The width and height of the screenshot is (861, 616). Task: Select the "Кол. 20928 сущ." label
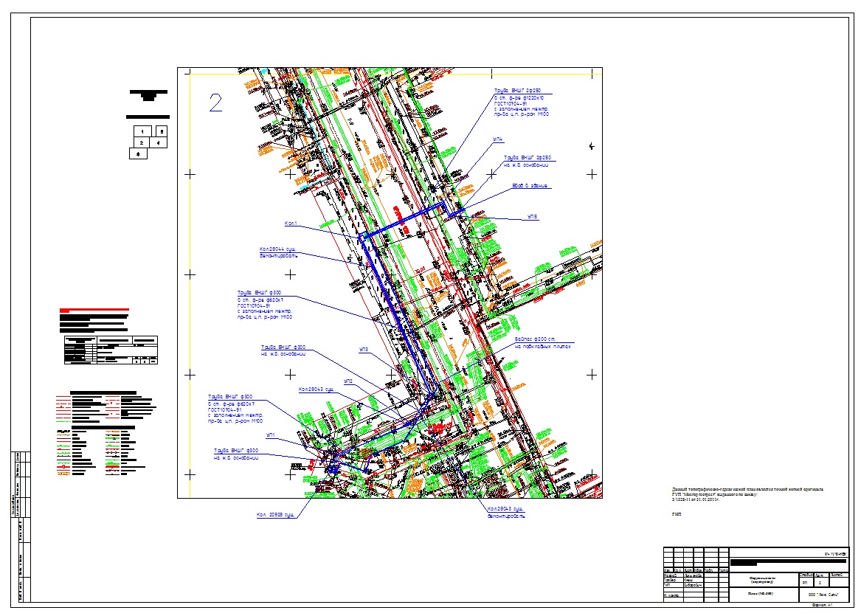276,515
